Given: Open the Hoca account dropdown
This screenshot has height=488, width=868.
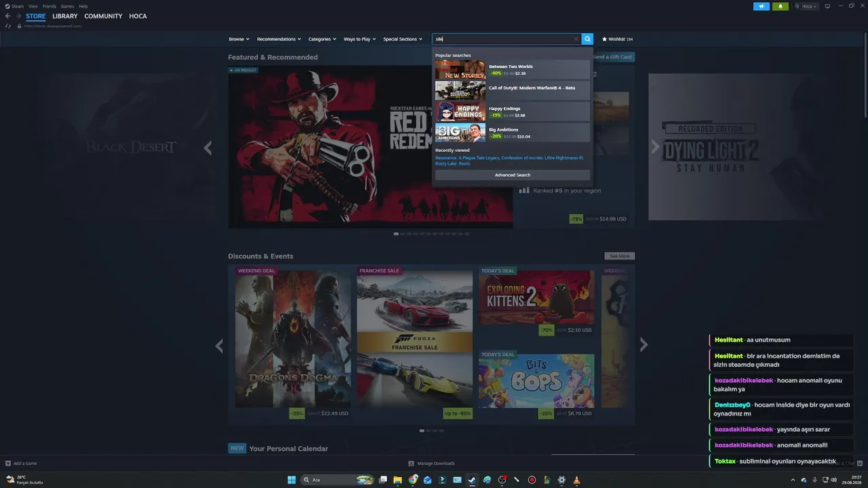Looking at the screenshot, I should pyautogui.click(x=805, y=6).
